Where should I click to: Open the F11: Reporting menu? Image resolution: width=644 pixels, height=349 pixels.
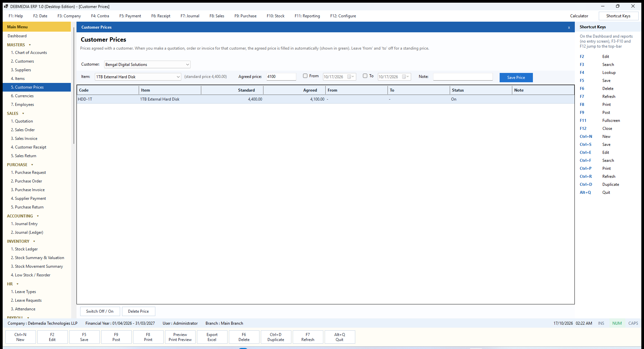[307, 16]
